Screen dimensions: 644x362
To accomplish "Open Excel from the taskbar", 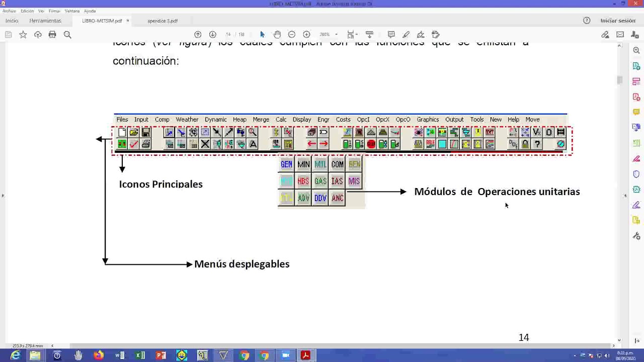I will [140, 355].
